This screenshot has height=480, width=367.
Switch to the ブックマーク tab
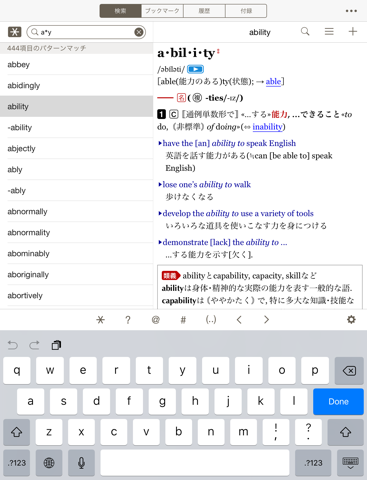coord(162,11)
